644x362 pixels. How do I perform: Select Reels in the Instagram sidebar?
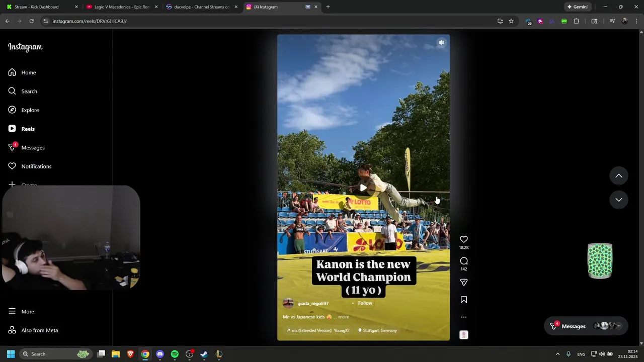point(22,129)
